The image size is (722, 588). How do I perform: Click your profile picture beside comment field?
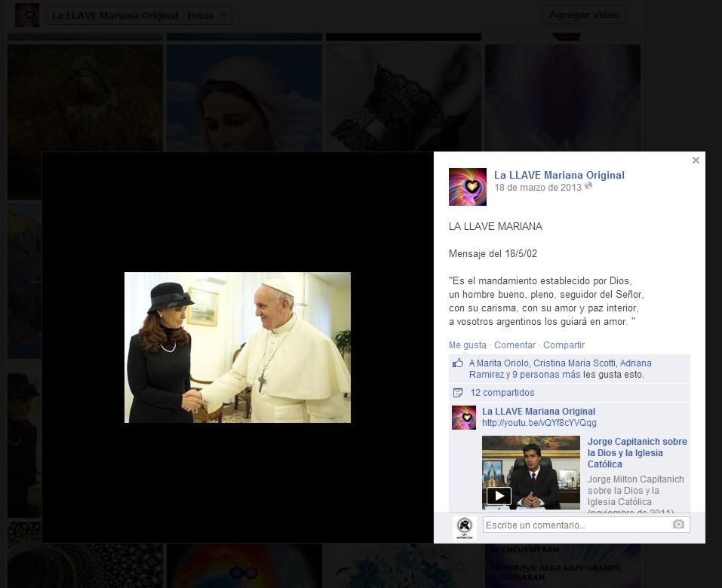[x=464, y=527]
